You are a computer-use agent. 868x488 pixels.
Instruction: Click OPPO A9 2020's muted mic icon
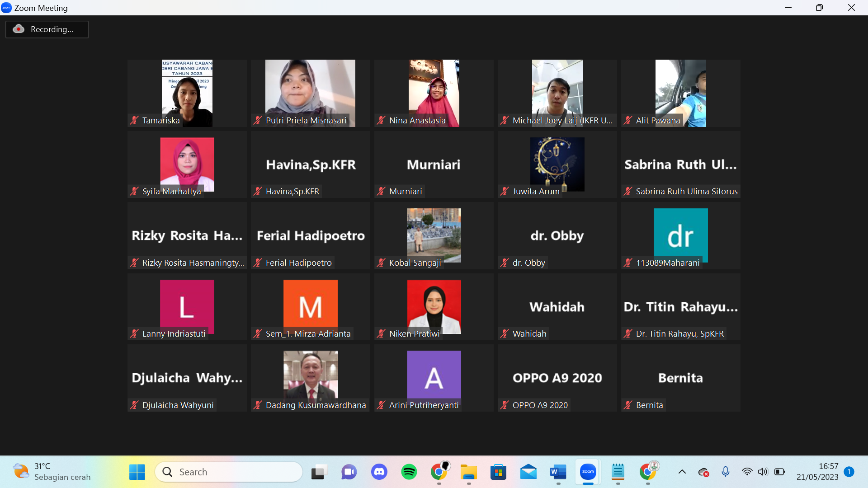point(505,405)
